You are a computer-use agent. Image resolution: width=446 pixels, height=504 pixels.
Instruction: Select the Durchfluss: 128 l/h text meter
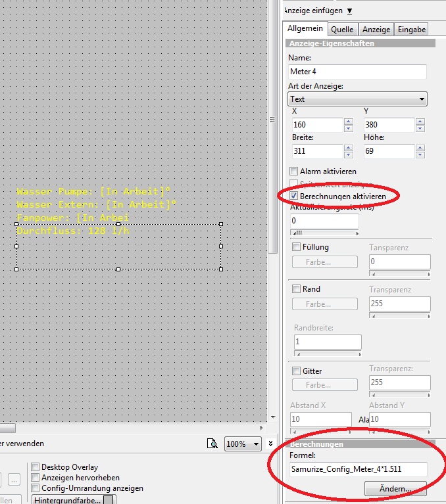73,231
